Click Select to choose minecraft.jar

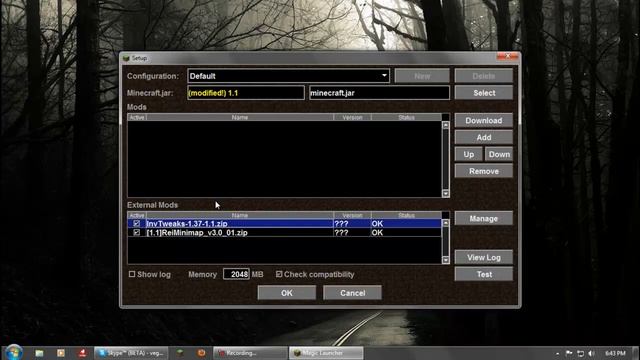pyautogui.click(x=484, y=93)
